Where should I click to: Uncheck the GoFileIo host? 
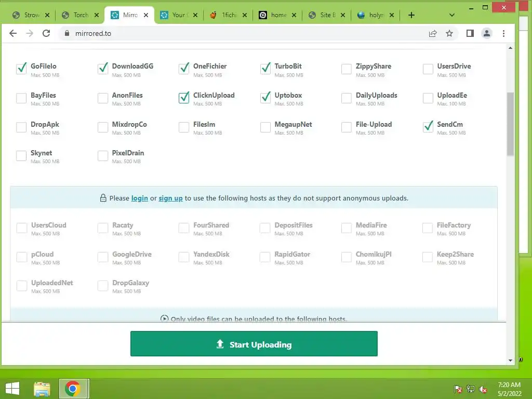21,69
